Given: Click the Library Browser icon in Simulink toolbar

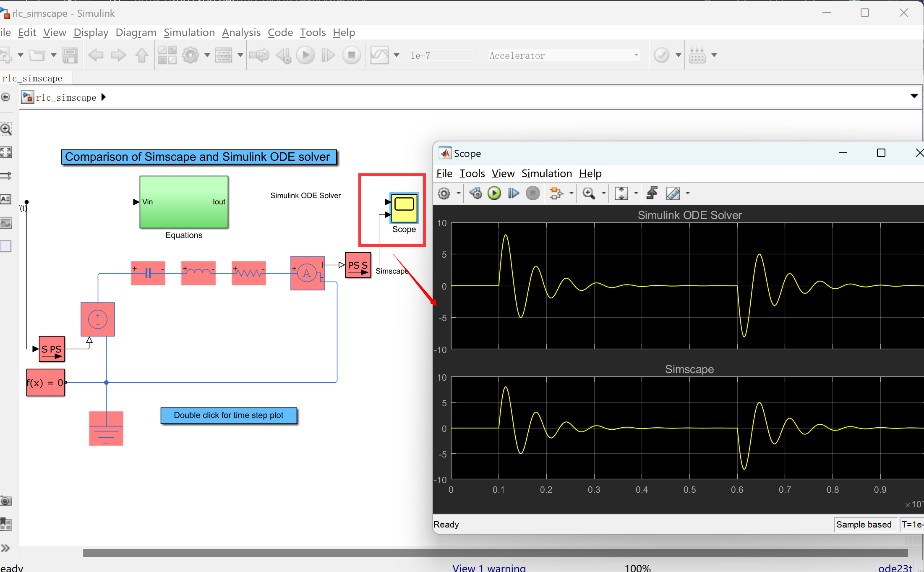Looking at the screenshot, I should 167,55.
